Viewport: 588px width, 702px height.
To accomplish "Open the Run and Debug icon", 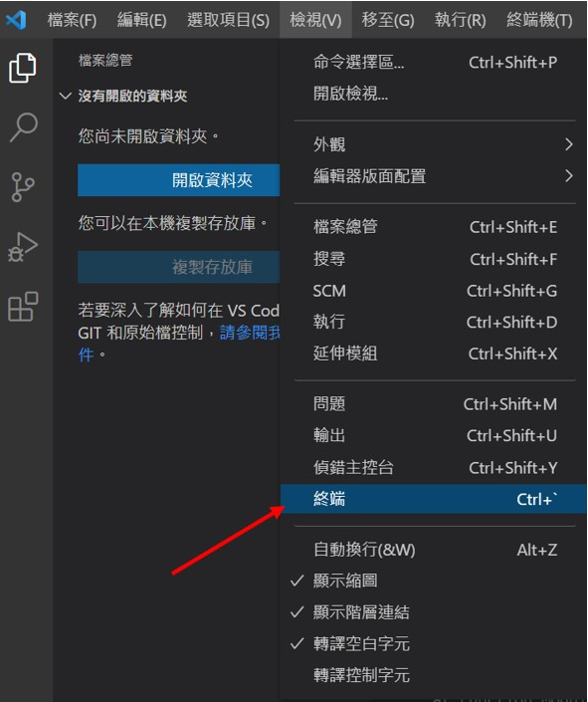I will coord(23,247).
